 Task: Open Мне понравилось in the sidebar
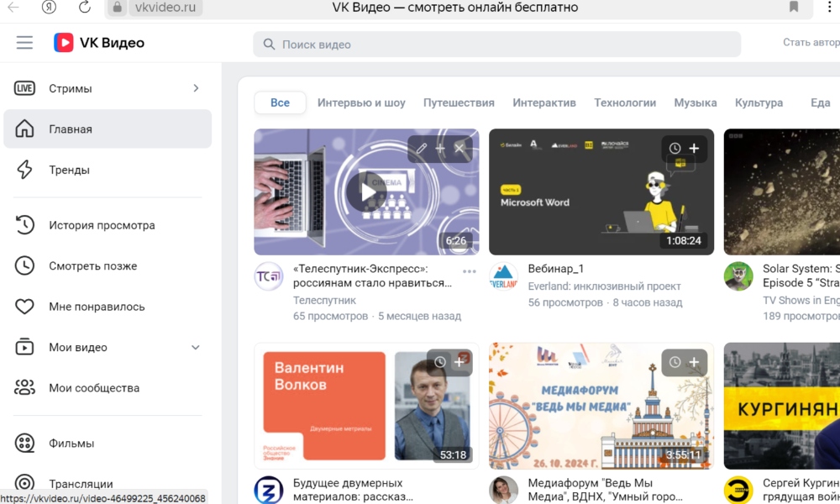108,307
